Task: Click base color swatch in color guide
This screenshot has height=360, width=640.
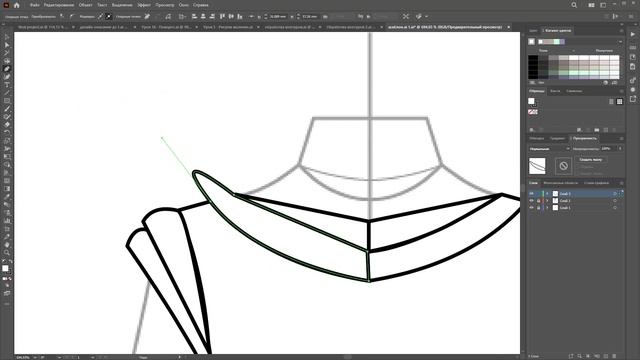Action: pos(531,42)
